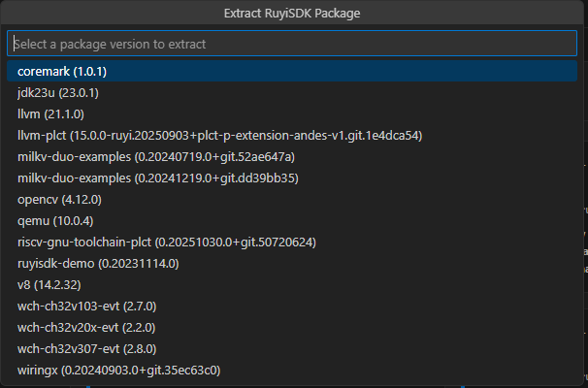Select qemu (10.0.4) package
588x388 pixels.
[x=292, y=221]
